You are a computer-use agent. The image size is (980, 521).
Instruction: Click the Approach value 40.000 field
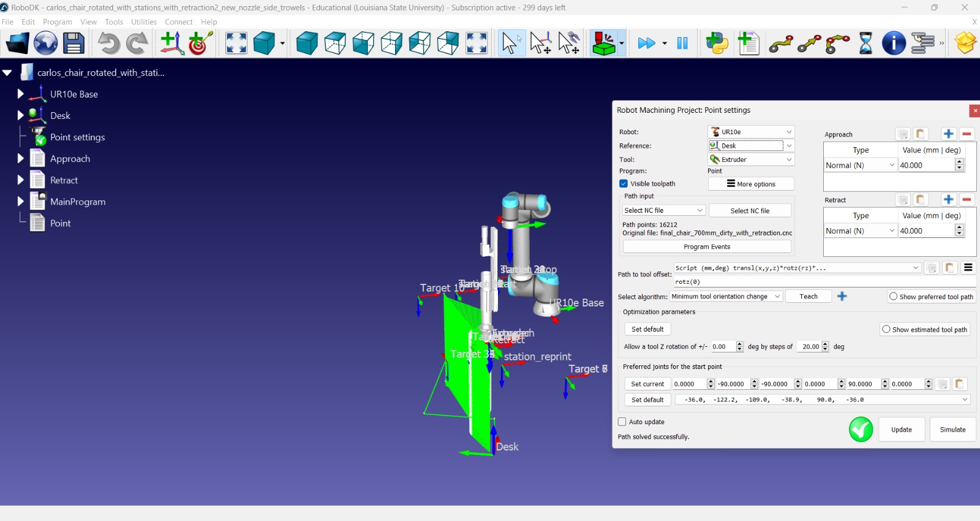pyautogui.click(x=925, y=165)
